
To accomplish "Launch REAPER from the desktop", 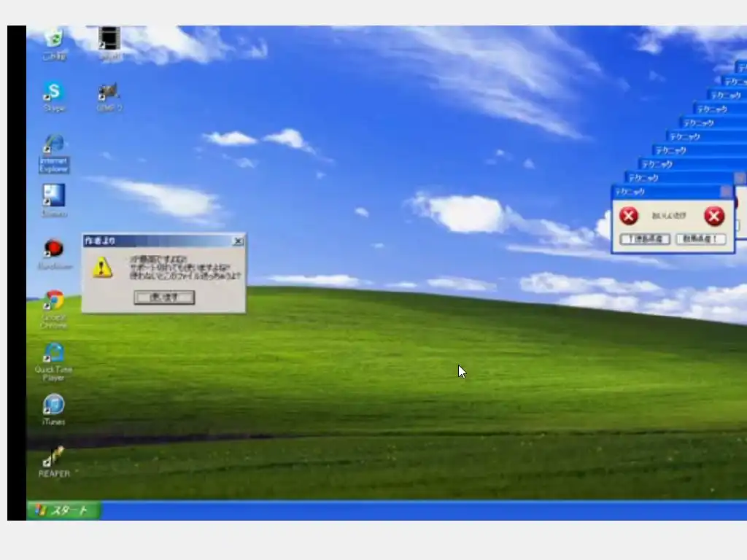I will (54, 462).
